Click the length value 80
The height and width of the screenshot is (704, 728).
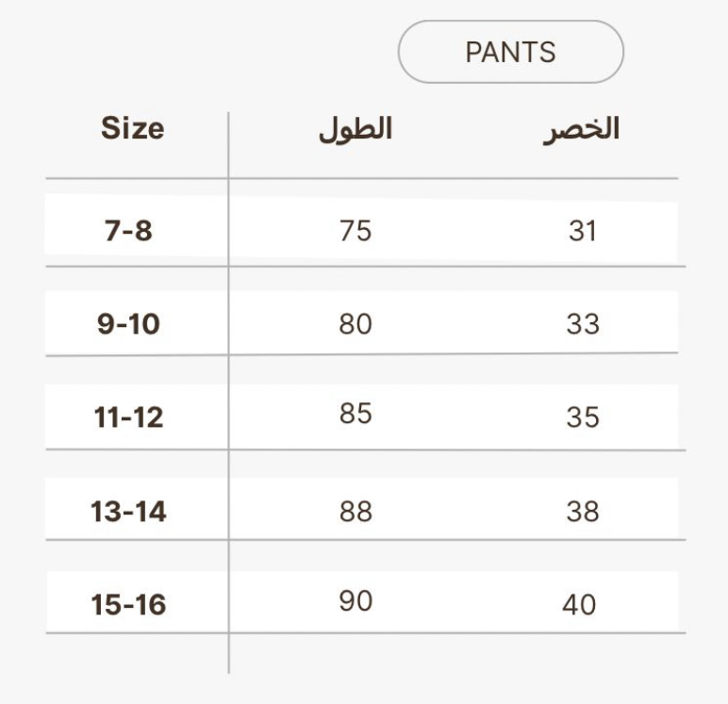356,324
